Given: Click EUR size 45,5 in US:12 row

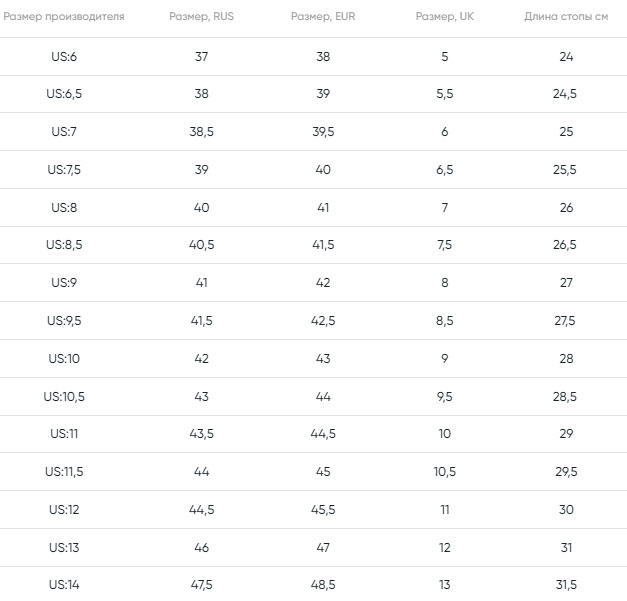Looking at the screenshot, I should coord(323,510).
